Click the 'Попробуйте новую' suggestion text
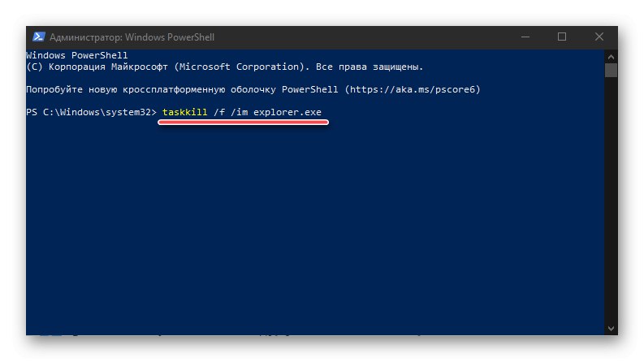Image resolution: width=644 pixels, height=362 pixels. click(x=73, y=88)
